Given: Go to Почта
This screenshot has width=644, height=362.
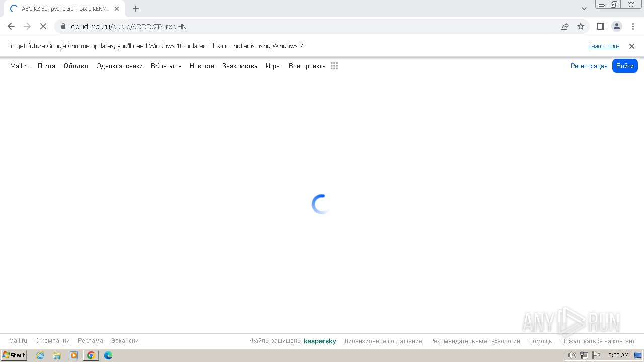Looking at the screenshot, I should point(46,66).
